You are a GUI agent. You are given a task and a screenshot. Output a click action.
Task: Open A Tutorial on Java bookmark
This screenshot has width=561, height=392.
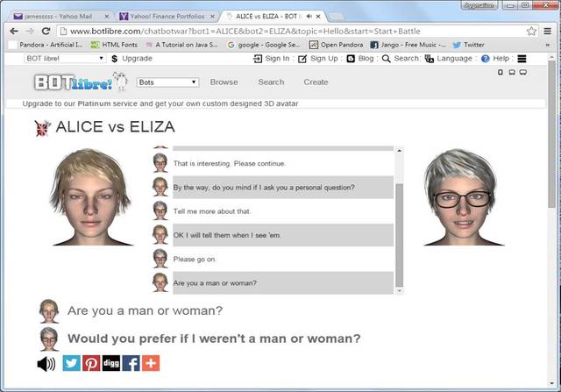[181, 45]
